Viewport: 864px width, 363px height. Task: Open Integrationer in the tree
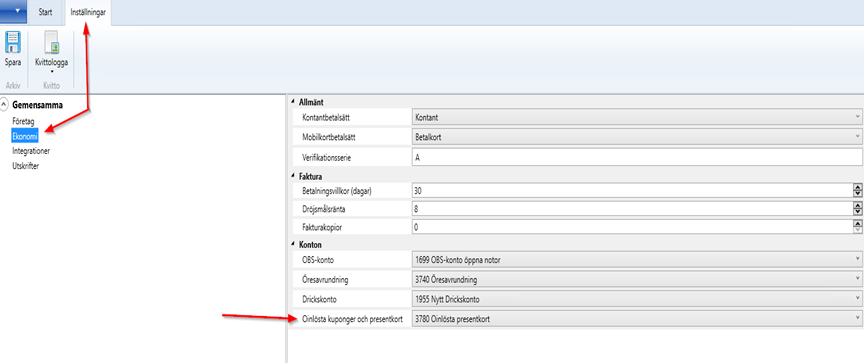coord(31,150)
